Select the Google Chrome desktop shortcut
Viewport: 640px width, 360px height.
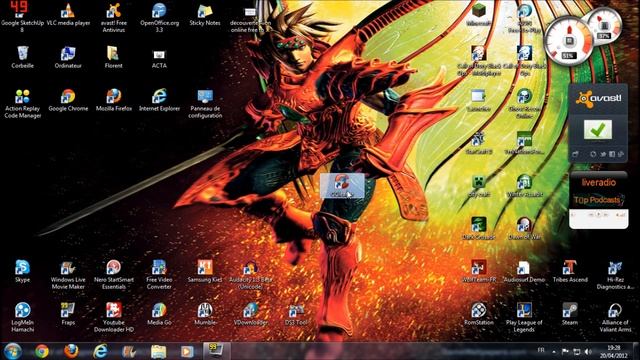click(68, 100)
